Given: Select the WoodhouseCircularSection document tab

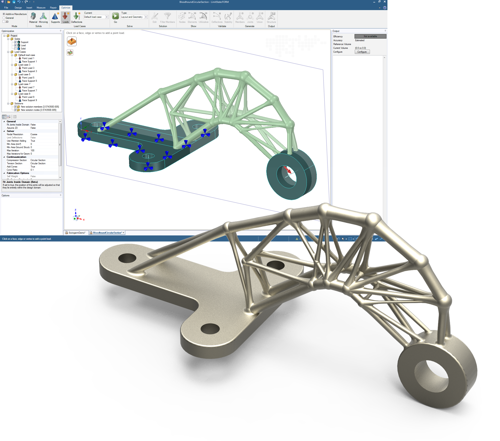Looking at the screenshot, I should 107,233.
